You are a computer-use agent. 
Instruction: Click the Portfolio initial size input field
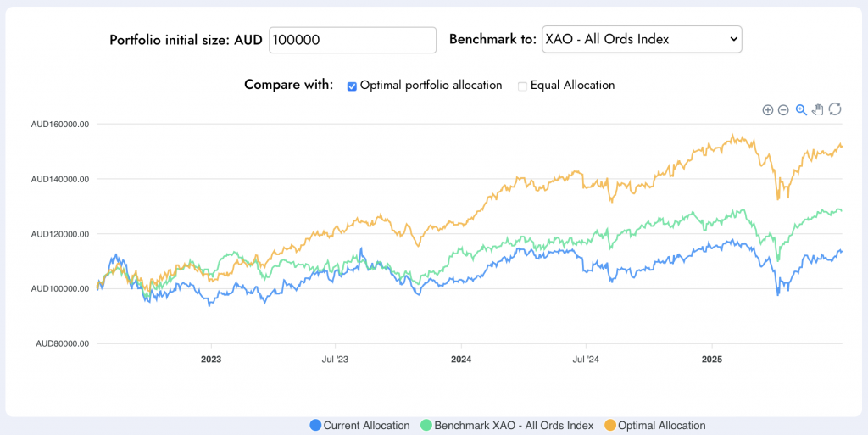352,40
